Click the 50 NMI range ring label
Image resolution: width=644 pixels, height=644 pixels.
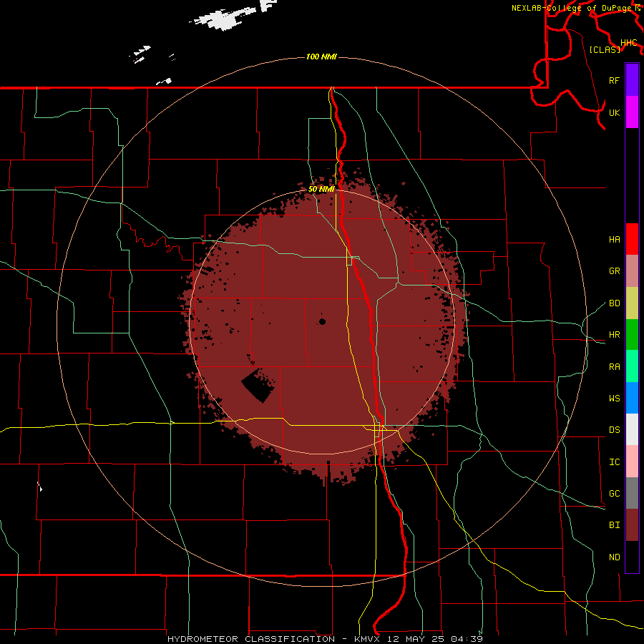point(321,189)
